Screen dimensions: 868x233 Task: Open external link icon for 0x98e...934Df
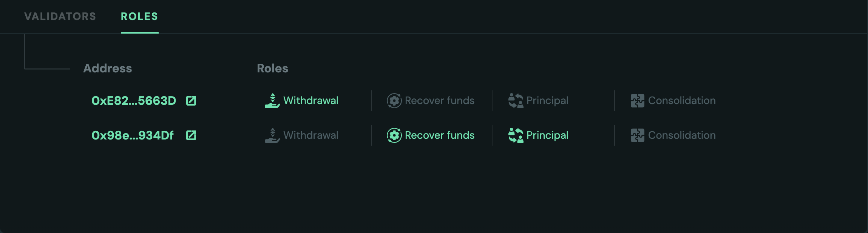coord(191,135)
